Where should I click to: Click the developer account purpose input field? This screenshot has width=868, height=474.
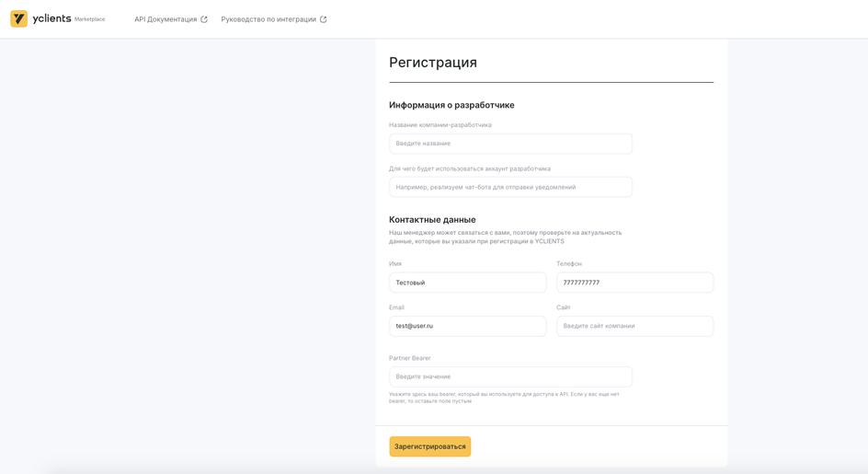(510, 187)
